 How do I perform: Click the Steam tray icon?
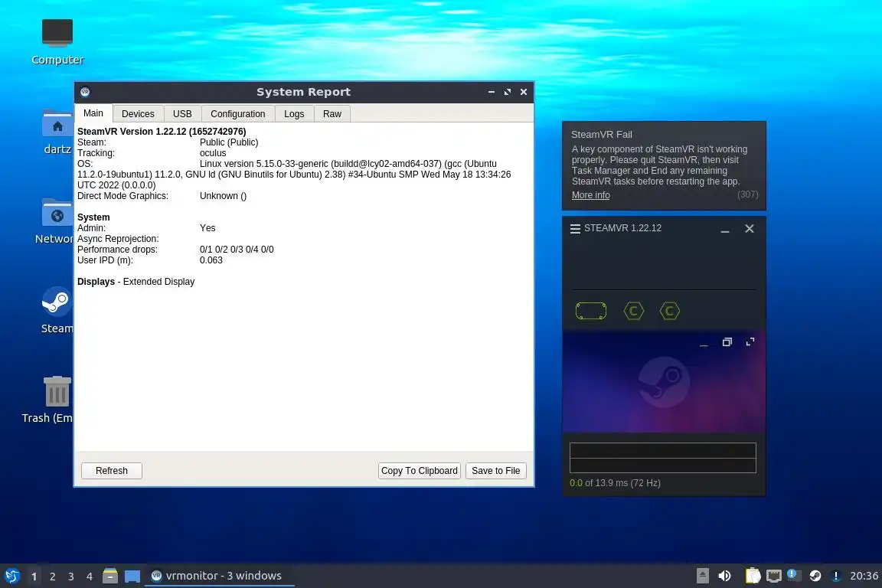click(815, 576)
